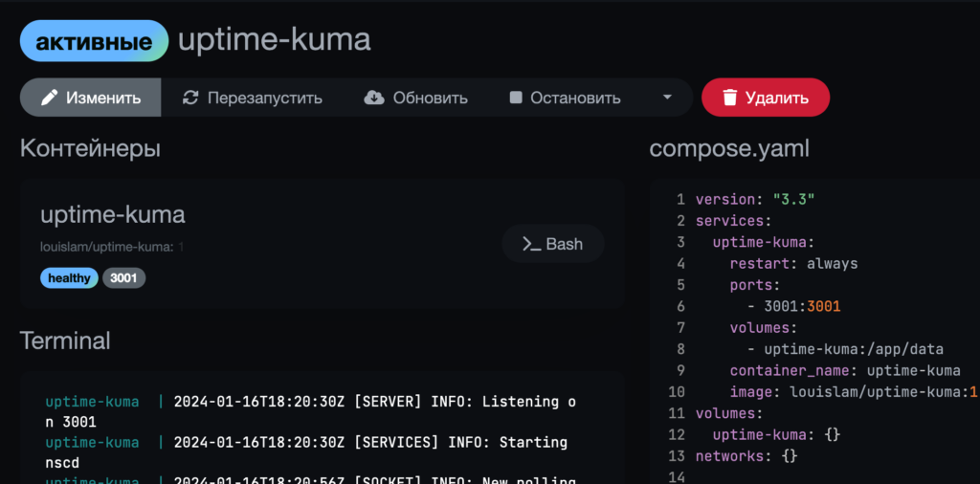980x484 pixels.
Task: Click the Контейнеры section heading
Action: click(90, 148)
